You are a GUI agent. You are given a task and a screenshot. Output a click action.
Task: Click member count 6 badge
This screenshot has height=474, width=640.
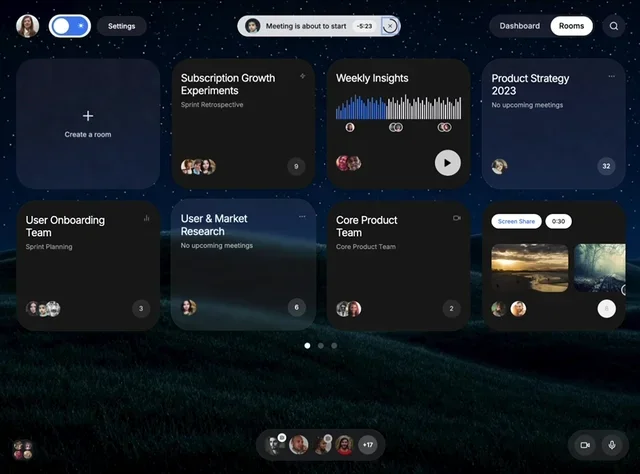tap(296, 307)
